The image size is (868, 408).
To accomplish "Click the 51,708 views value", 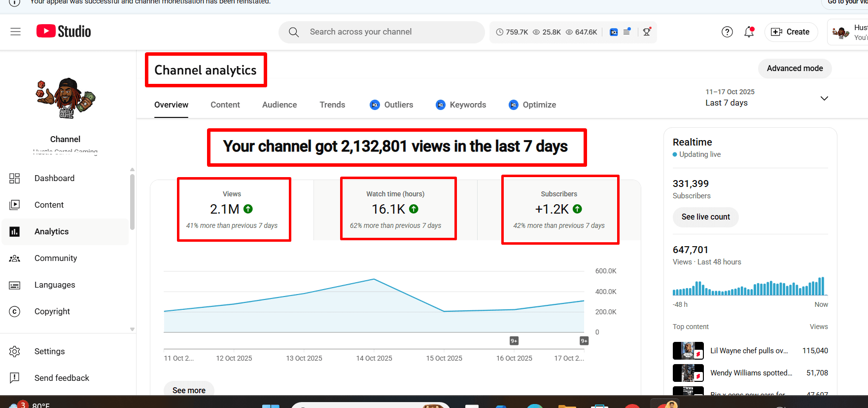I will click(x=817, y=373).
